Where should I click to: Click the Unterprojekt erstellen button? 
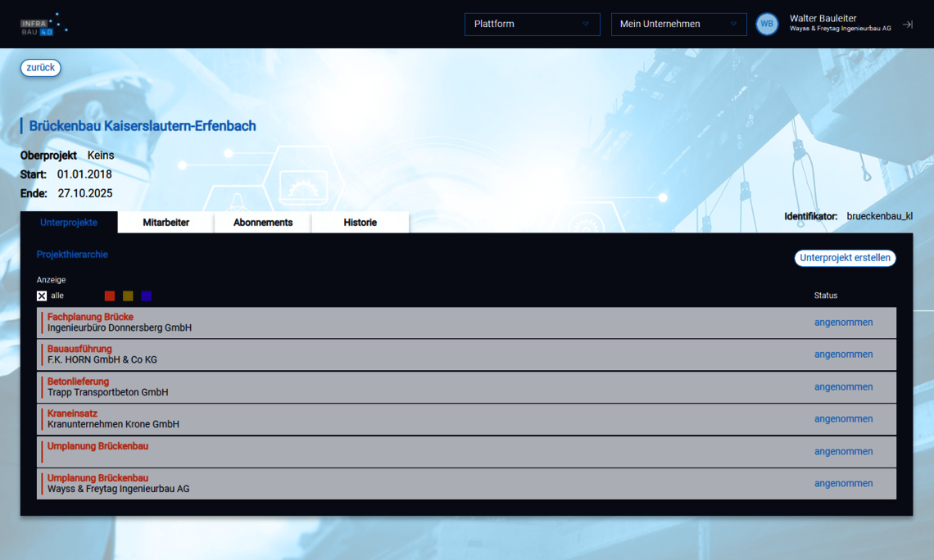pyautogui.click(x=845, y=258)
